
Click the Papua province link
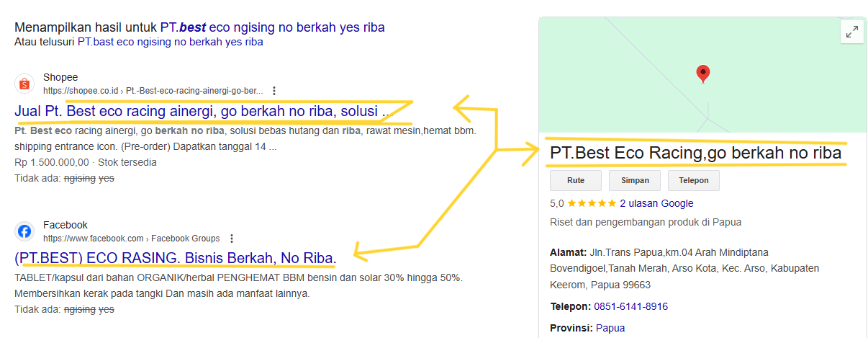pos(610,328)
